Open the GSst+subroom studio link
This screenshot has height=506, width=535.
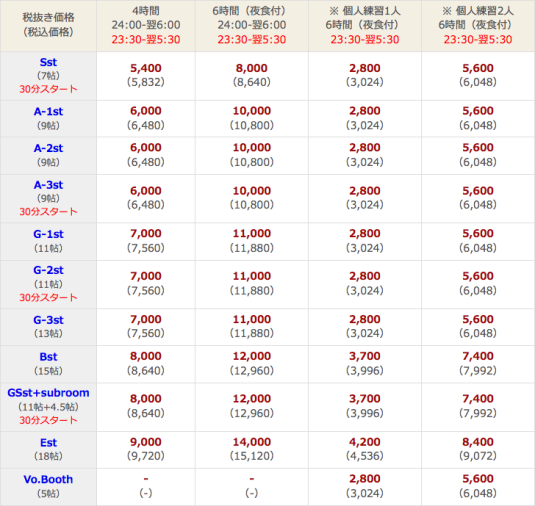(48, 393)
